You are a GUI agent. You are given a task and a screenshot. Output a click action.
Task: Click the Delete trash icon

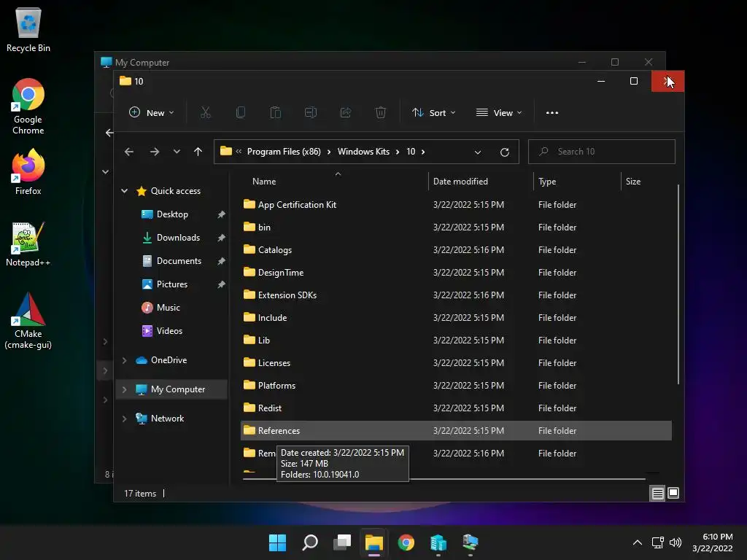tap(380, 113)
